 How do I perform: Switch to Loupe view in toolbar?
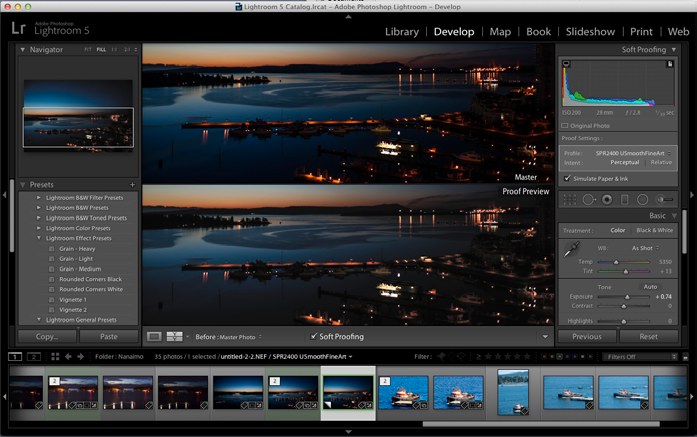point(154,337)
